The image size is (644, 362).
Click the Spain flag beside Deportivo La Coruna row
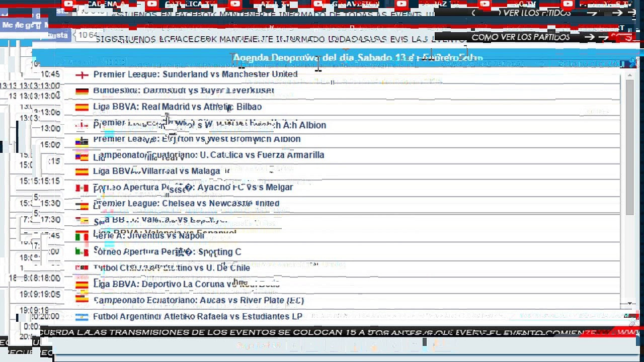click(82, 285)
